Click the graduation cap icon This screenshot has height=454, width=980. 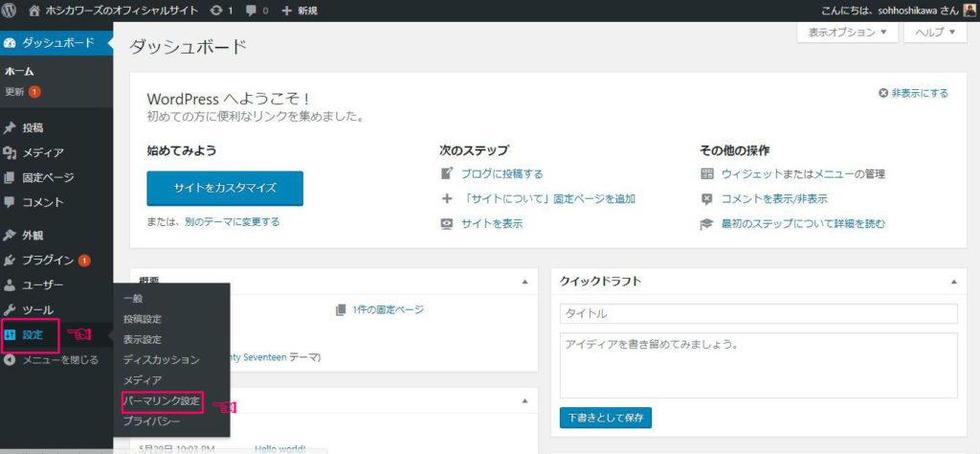tap(707, 224)
